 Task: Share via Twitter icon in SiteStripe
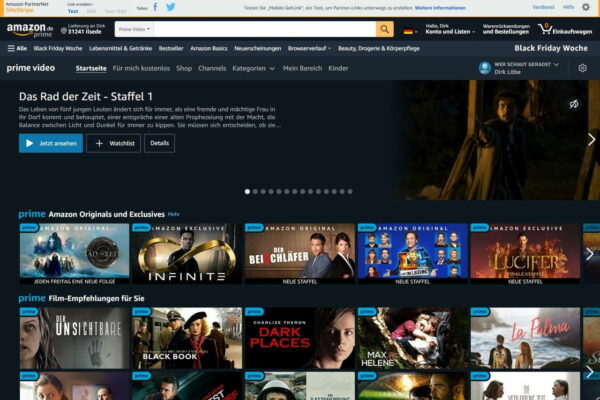click(x=171, y=7)
